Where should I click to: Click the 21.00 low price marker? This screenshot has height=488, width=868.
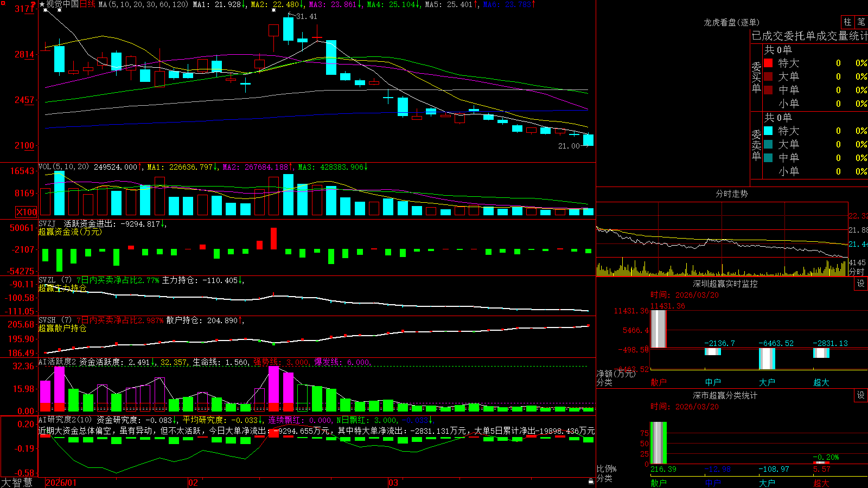coord(569,146)
